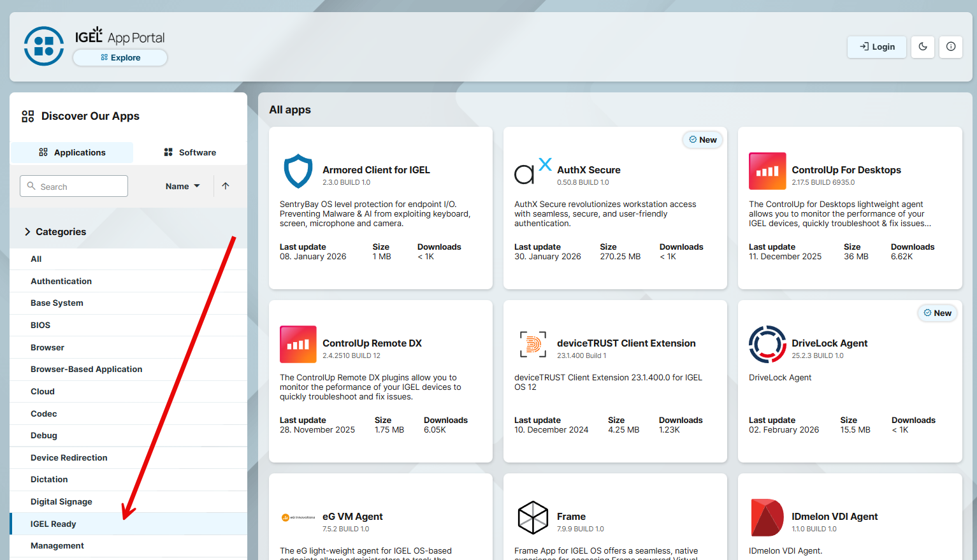The width and height of the screenshot is (977, 560).
Task: Click the Explore button under the title
Action: pos(120,57)
